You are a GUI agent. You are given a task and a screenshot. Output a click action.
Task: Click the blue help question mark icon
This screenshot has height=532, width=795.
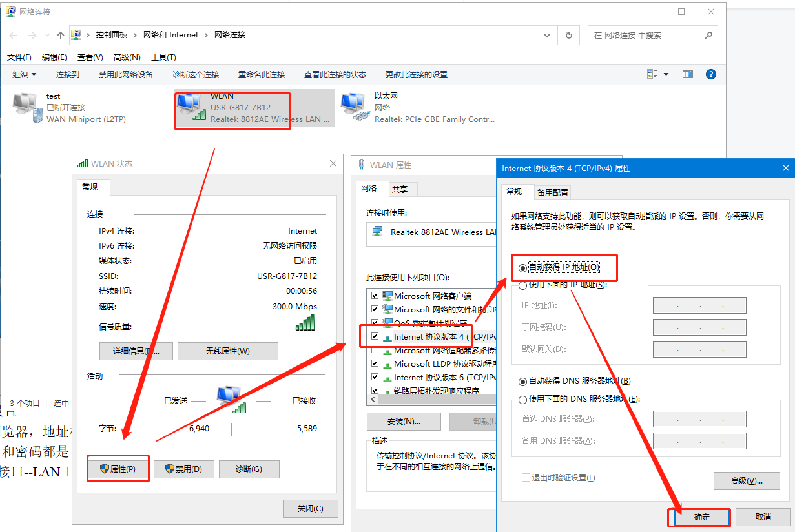(711, 74)
